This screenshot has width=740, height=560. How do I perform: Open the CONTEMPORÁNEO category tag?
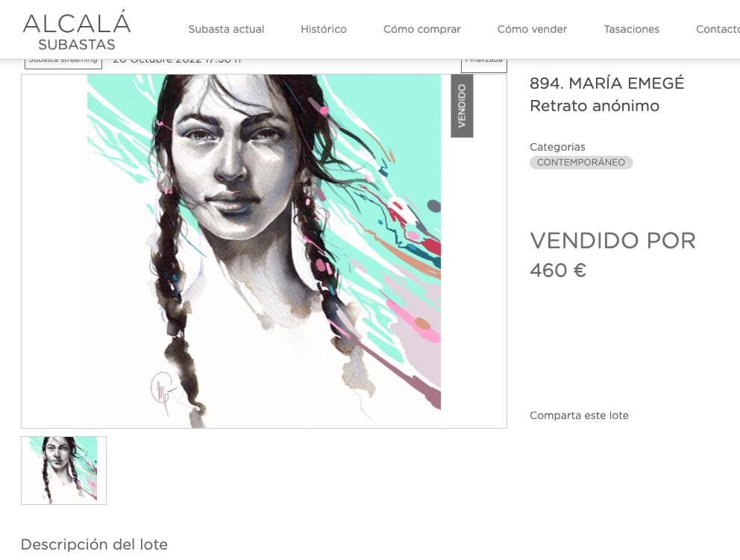(581, 163)
